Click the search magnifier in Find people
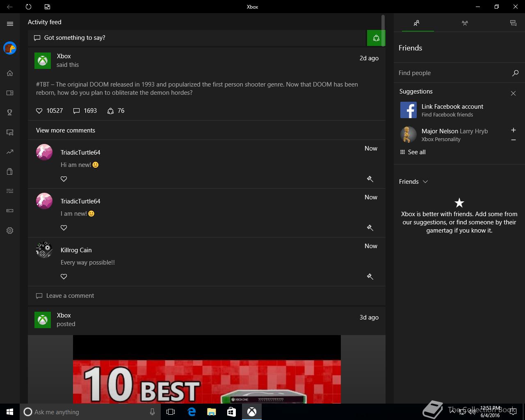This screenshot has height=420, width=525. 515,73
